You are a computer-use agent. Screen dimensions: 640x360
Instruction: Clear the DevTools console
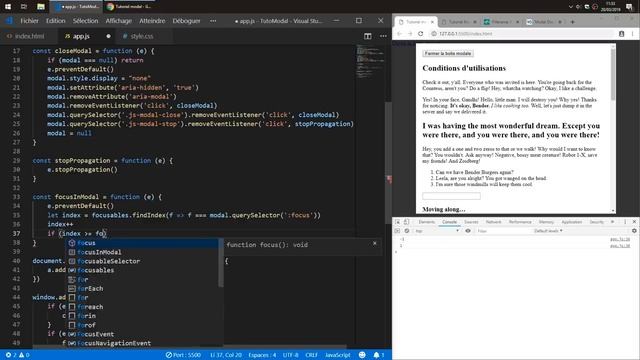(407, 231)
